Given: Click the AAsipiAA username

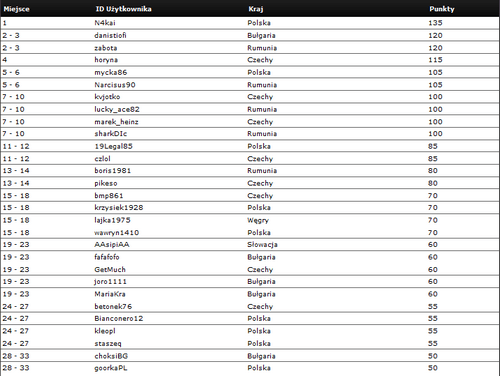Looking at the screenshot, I should tap(112, 245).
